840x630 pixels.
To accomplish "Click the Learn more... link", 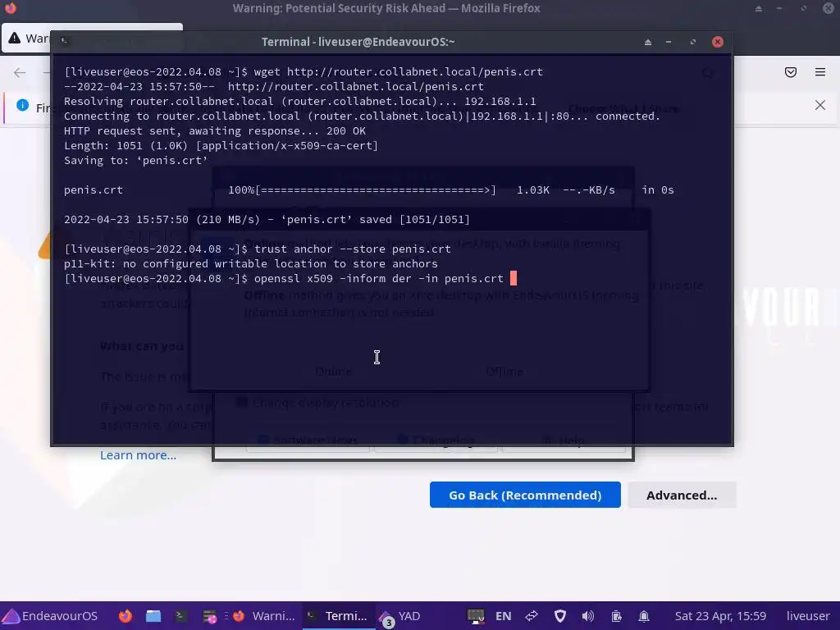I will click(138, 454).
